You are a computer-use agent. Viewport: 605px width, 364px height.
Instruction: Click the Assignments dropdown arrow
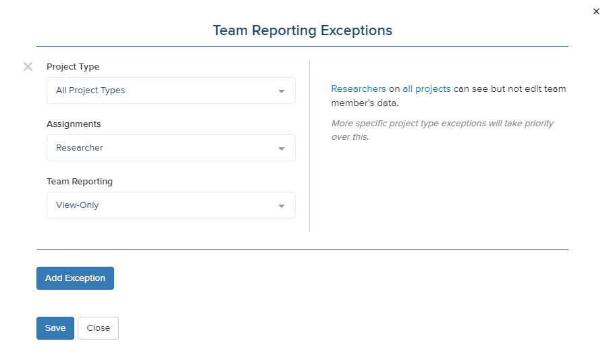click(x=282, y=149)
